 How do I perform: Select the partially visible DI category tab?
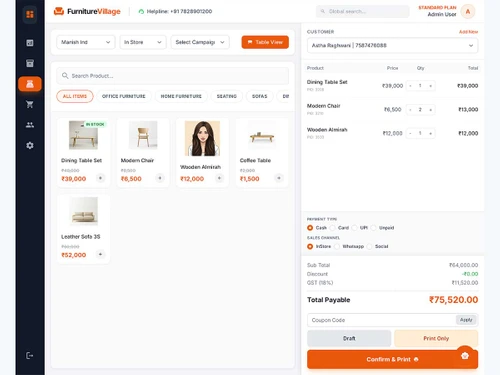pyautogui.click(x=284, y=96)
